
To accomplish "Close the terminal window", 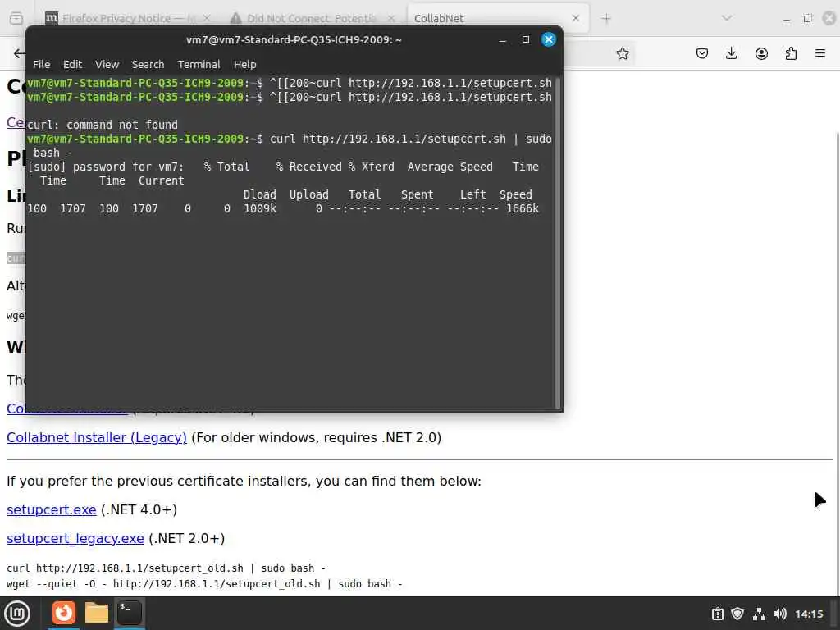I will click(x=549, y=39).
